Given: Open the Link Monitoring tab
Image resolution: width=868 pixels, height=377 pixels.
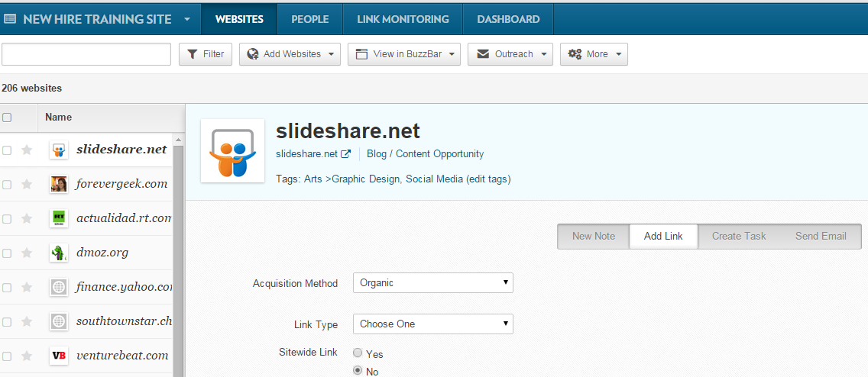Looking at the screenshot, I should [403, 19].
